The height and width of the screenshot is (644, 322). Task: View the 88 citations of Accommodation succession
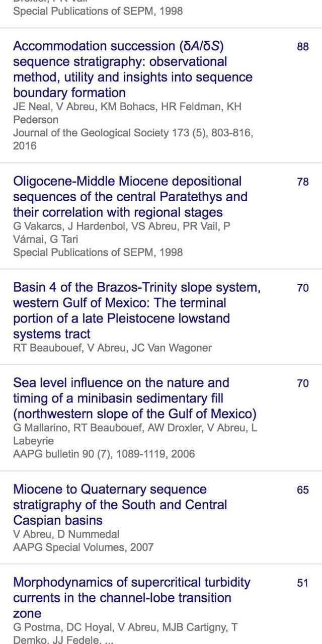pos(302,48)
